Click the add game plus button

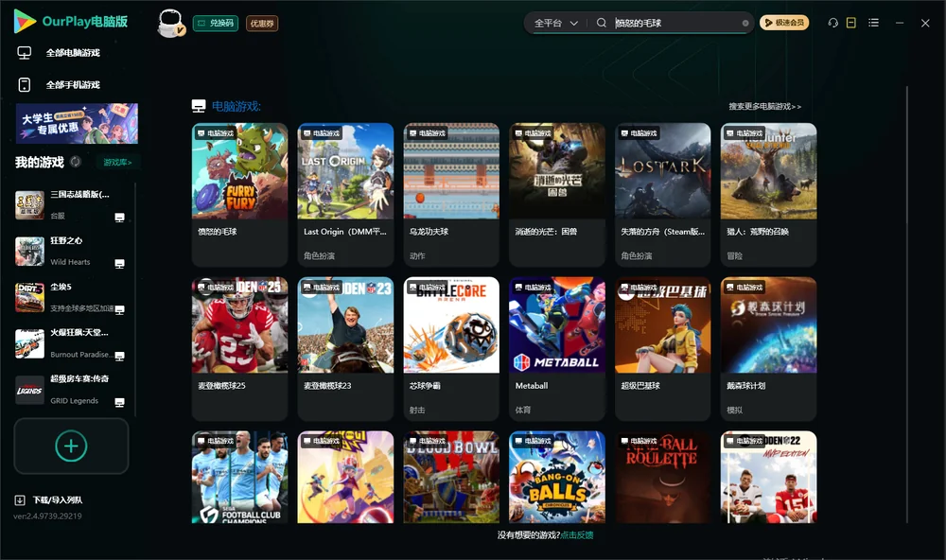(71, 446)
